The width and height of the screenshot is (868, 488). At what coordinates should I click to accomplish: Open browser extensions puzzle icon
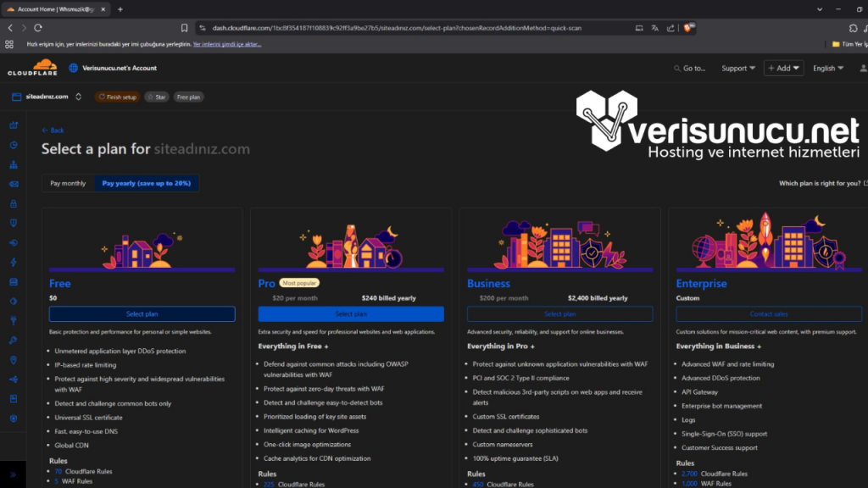point(853,28)
